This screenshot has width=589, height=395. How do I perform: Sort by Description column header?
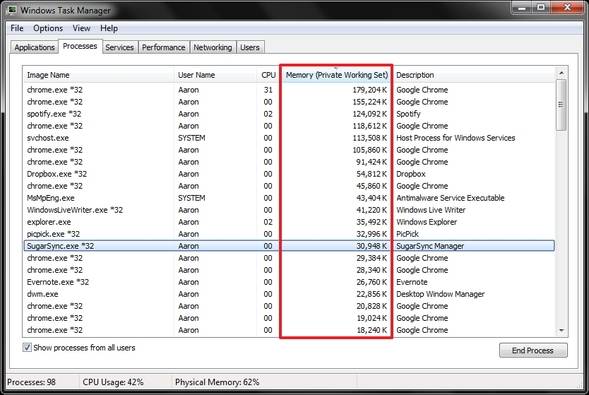(474, 75)
